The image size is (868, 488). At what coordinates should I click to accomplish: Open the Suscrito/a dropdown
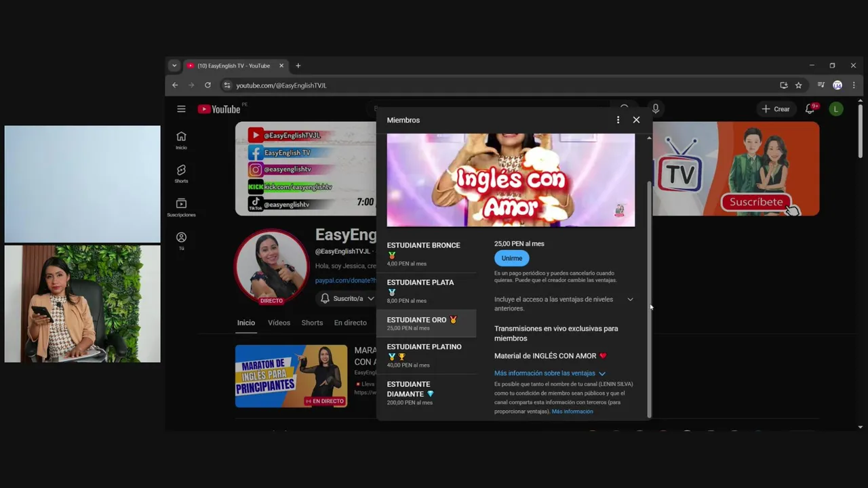coord(347,298)
